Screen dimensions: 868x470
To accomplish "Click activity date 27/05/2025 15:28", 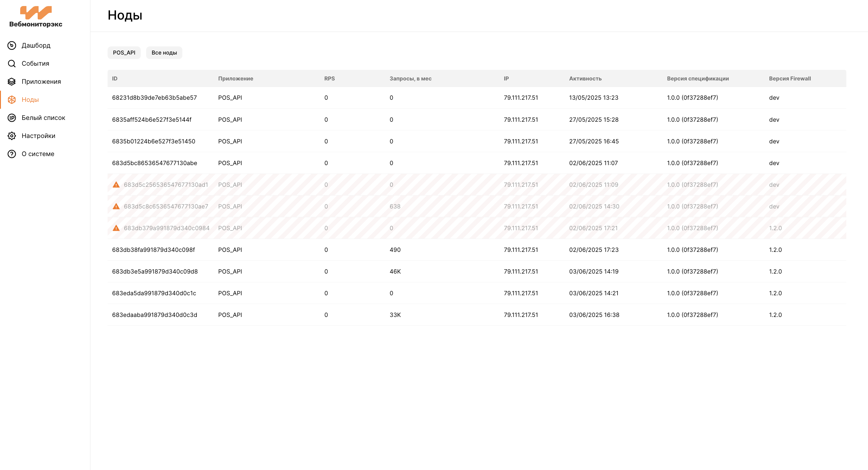I will click(x=594, y=120).
